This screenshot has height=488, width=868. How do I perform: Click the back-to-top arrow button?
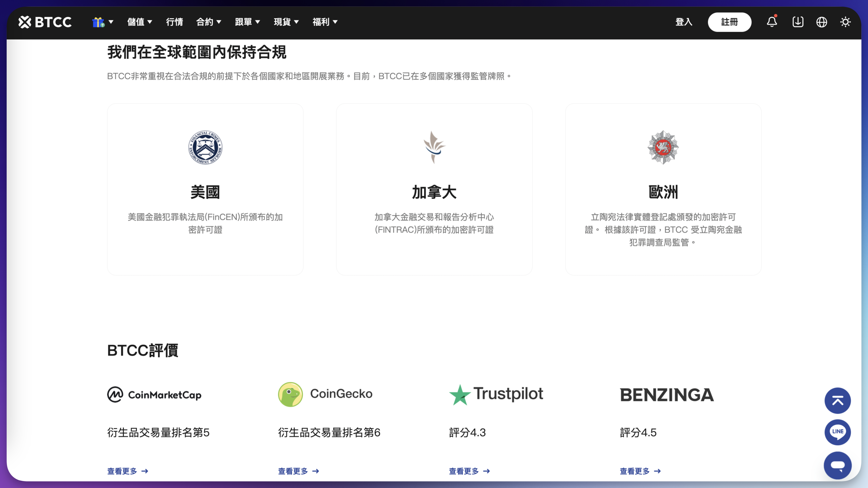tap(838, 400)
